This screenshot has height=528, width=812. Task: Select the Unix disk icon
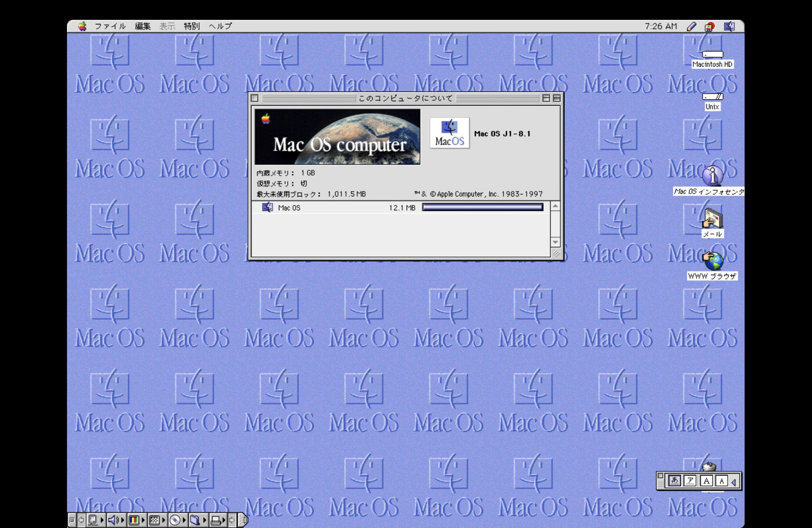click(713, 97)
